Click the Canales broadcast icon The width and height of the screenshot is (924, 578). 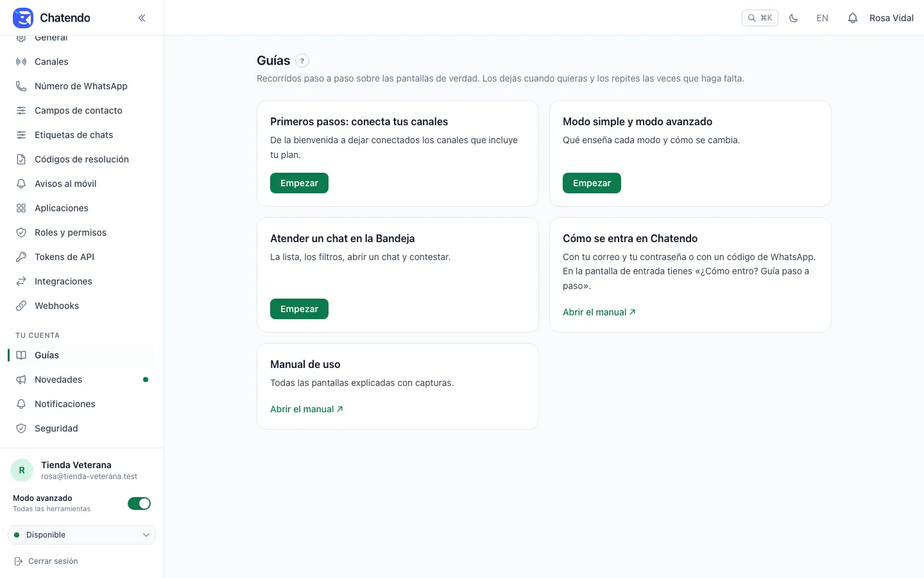point(21,62)
